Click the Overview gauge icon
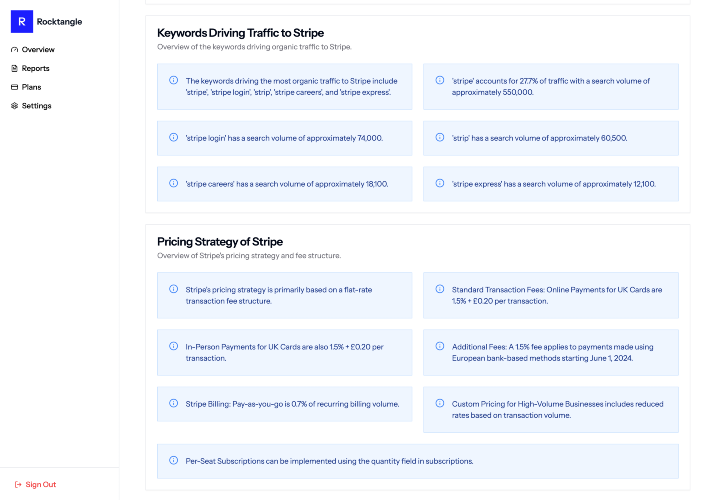This screenshot has height=500, width=716. (x=15, y=50)
